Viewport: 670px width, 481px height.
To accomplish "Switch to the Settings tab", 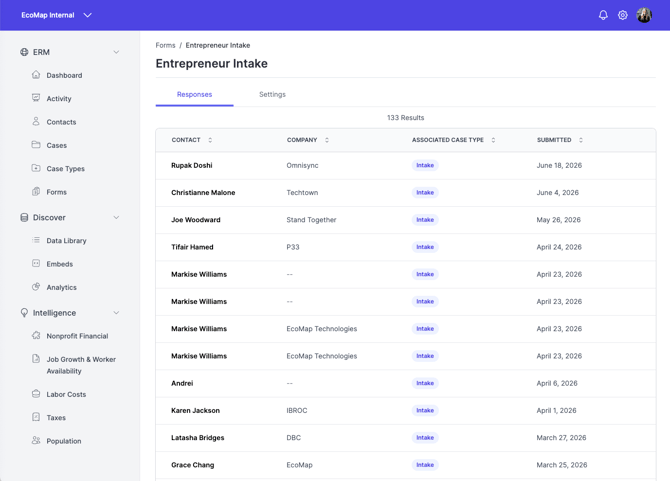I will 272,94.
